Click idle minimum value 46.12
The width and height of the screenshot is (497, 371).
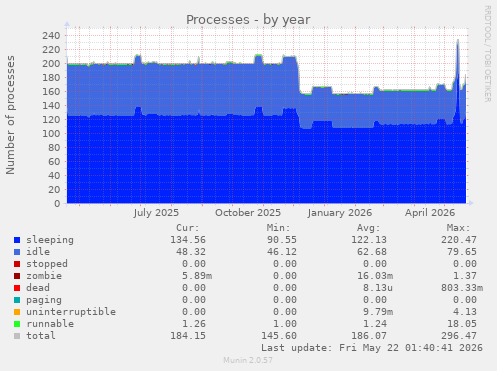pos(282,252)
